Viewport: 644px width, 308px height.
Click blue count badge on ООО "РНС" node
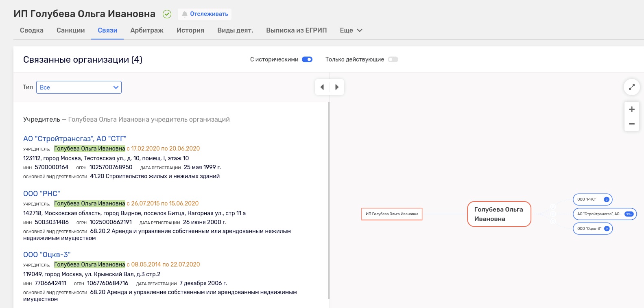(606, 199)
